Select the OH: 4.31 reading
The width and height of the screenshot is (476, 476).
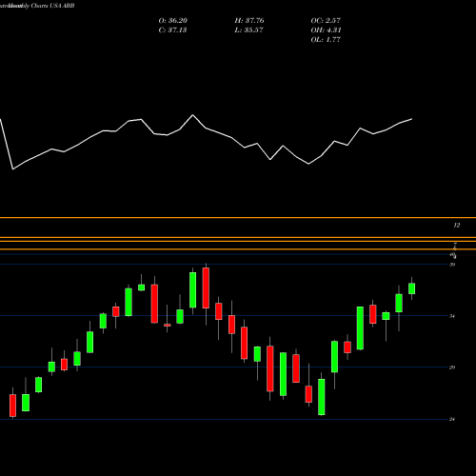tap(326, 30)
